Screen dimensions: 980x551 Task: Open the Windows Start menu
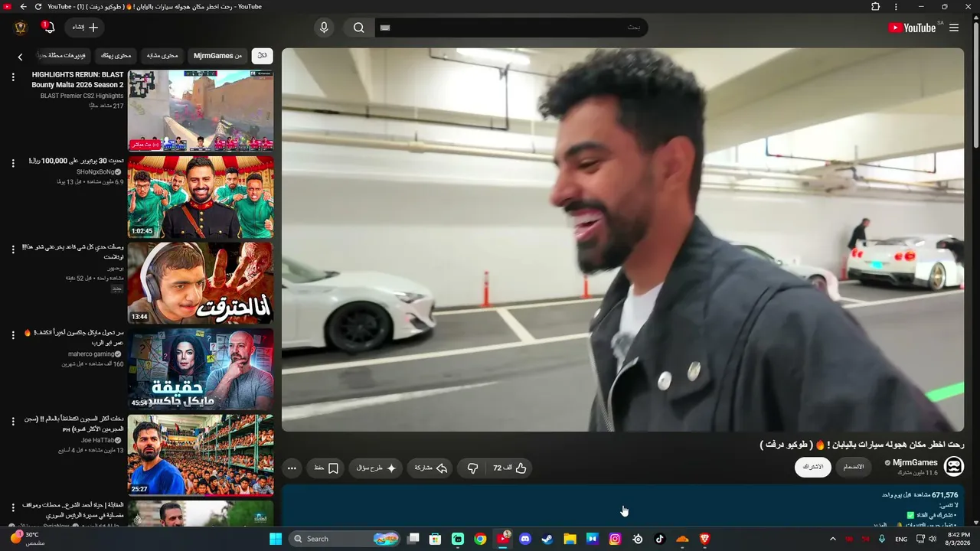coord(276,539)
